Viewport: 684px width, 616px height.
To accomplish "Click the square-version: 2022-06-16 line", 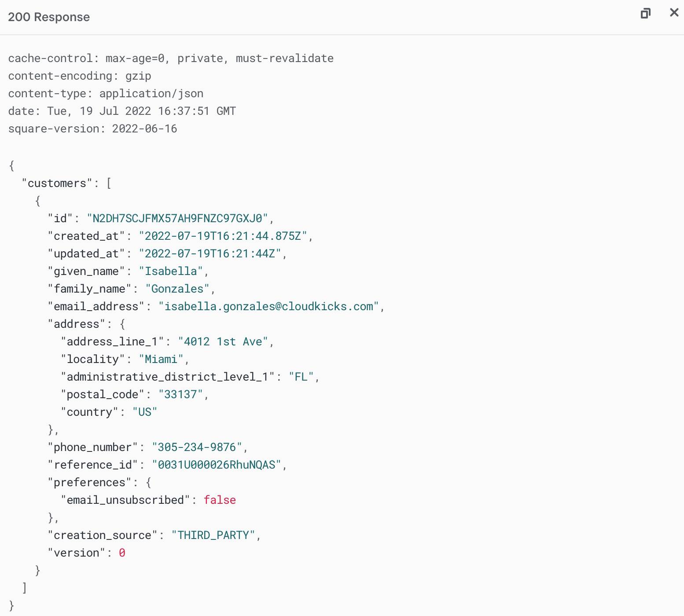I will click(x=92, y=128).
